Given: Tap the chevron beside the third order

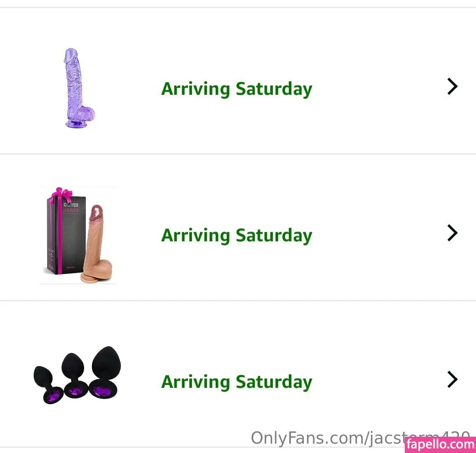Looking at the screenshot, I should 452,379.
